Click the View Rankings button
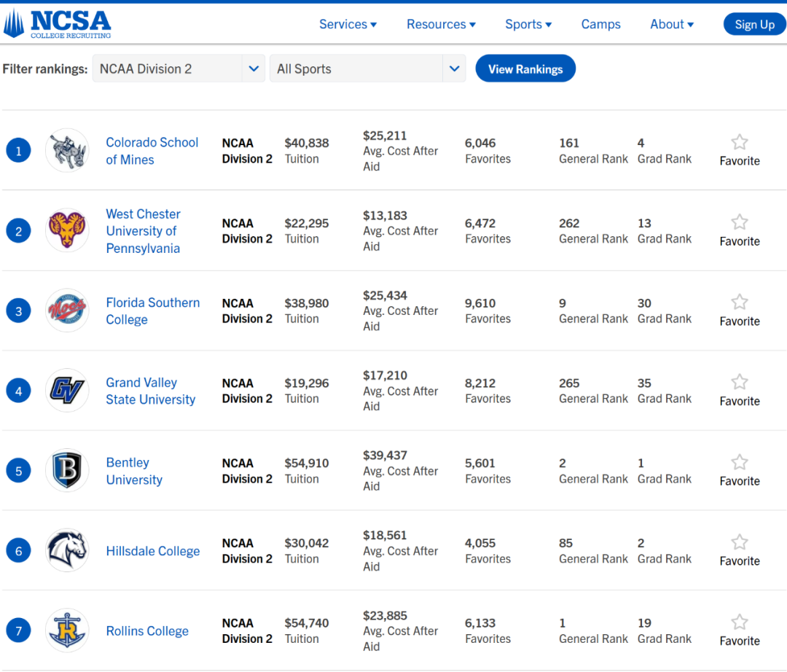The image size is (787, 672). coord(525,69)
